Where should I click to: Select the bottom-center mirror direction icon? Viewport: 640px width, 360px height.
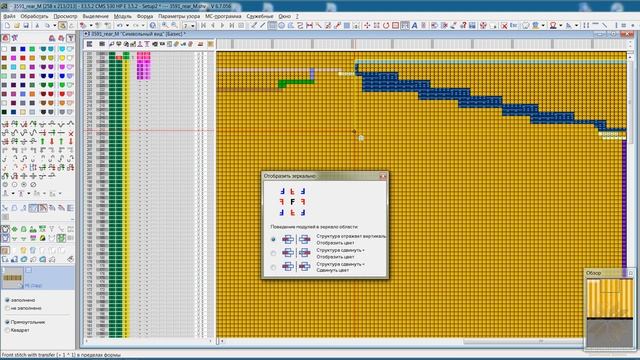(293, 212)
